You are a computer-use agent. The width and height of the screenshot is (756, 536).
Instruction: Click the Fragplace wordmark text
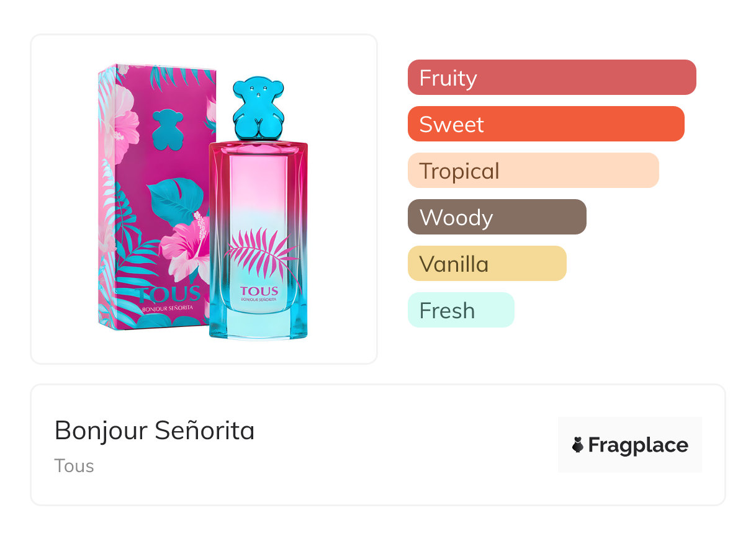(x=638, y=445)
